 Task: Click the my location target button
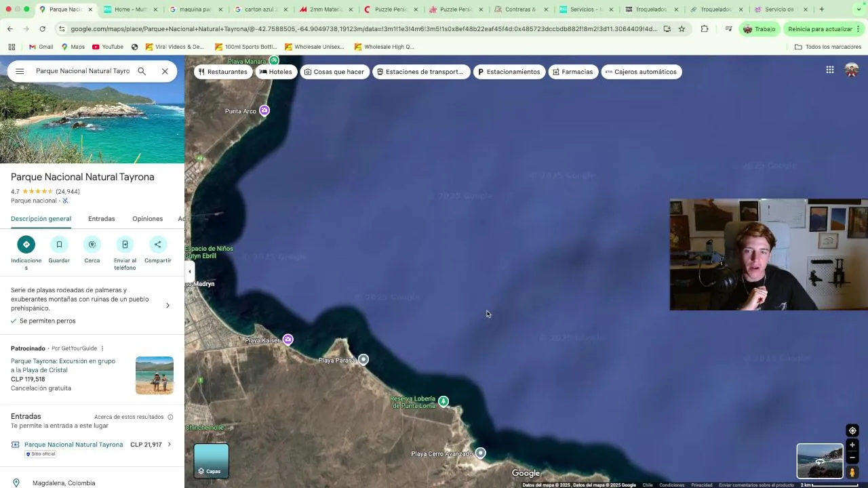pos(852,430)
